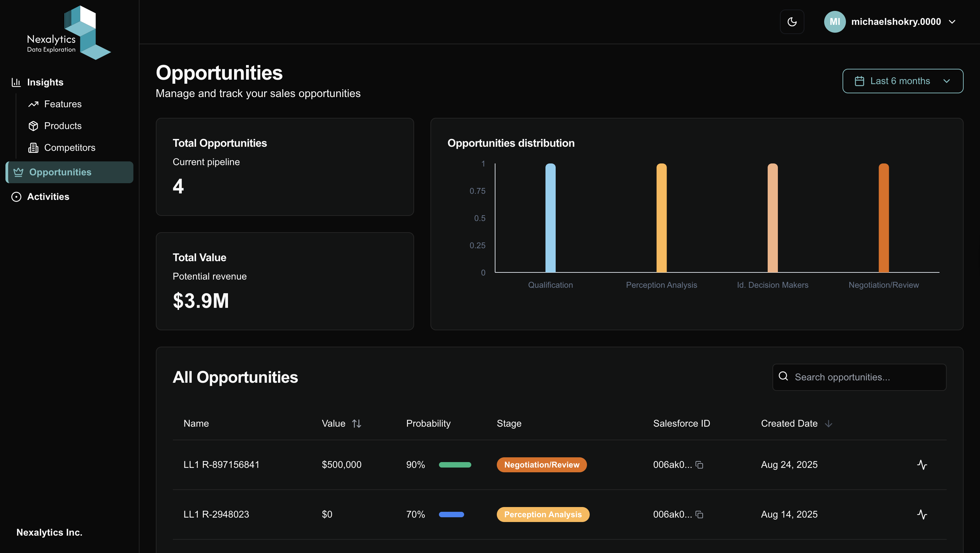Image resolution: width=980 pixels, height=553 pixels.
Task: Click the 90% probability progress bar
Action: pos(455,465)
